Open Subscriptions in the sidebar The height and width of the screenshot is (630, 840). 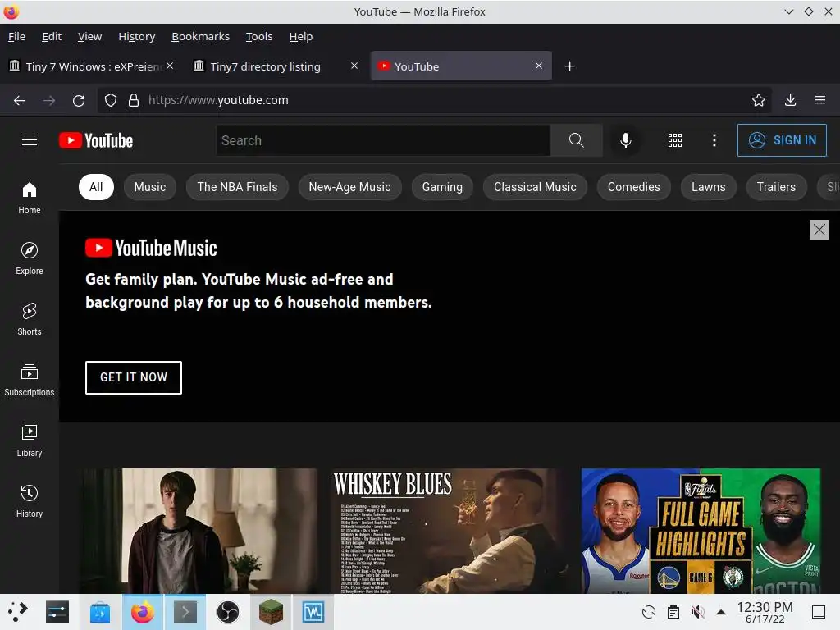click(30, 380)
